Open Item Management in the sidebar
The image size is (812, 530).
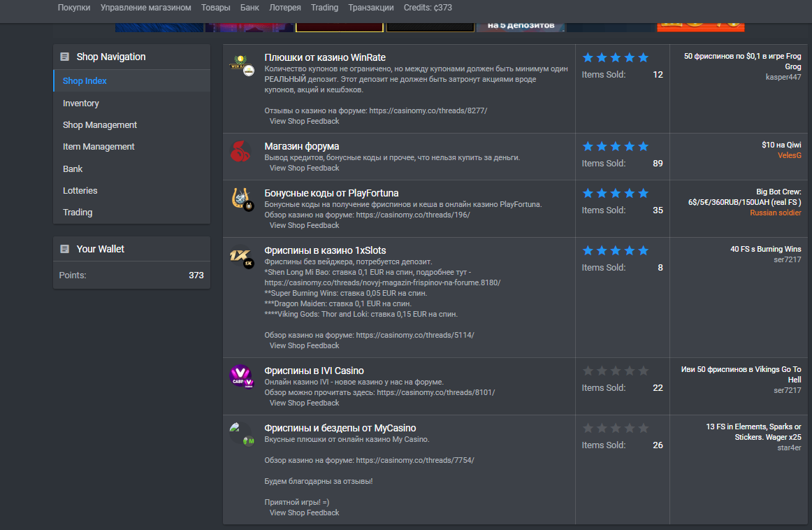(132, 147)
